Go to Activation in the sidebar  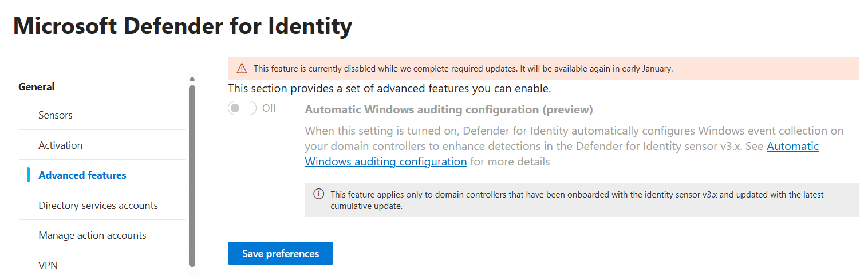click(x=61, y=145)
